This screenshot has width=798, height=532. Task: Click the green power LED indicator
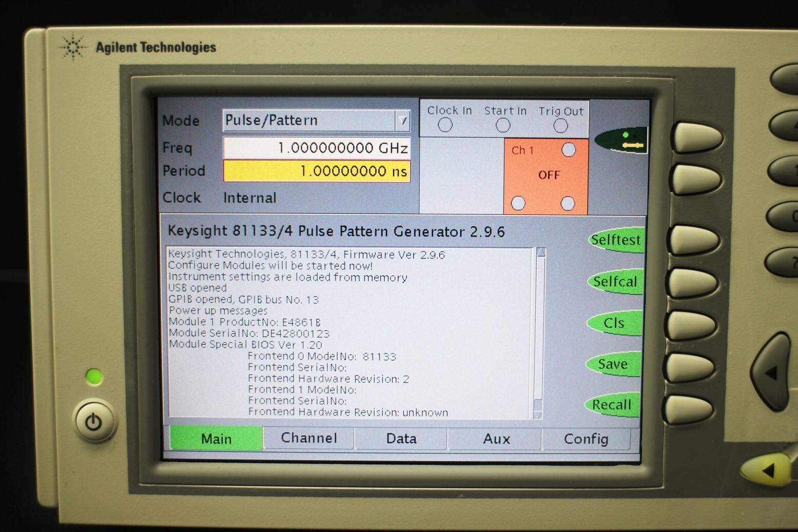click(94, 377)
